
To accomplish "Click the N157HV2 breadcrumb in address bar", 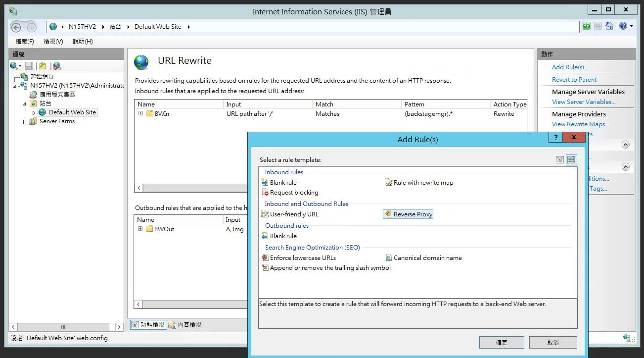I will pyautogui.click(x=82, y=27).
